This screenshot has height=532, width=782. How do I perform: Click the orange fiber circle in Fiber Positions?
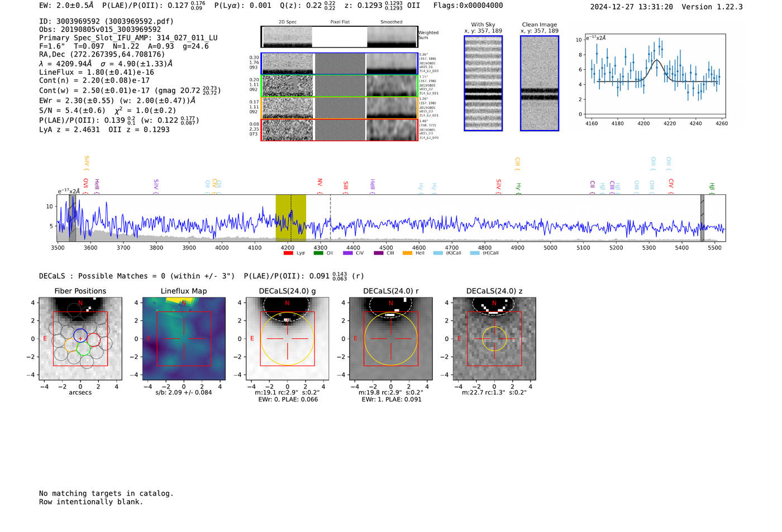(x=70, y=344)
